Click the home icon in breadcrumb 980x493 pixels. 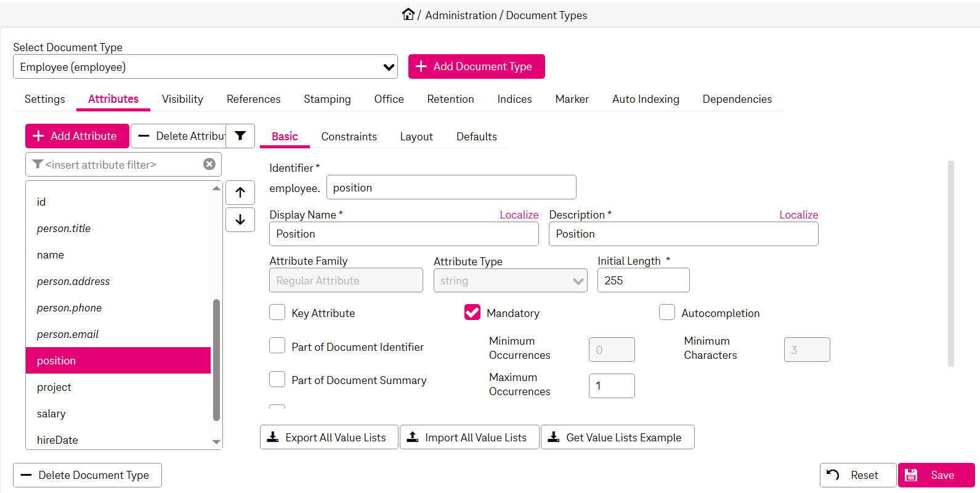pos(408,14)
